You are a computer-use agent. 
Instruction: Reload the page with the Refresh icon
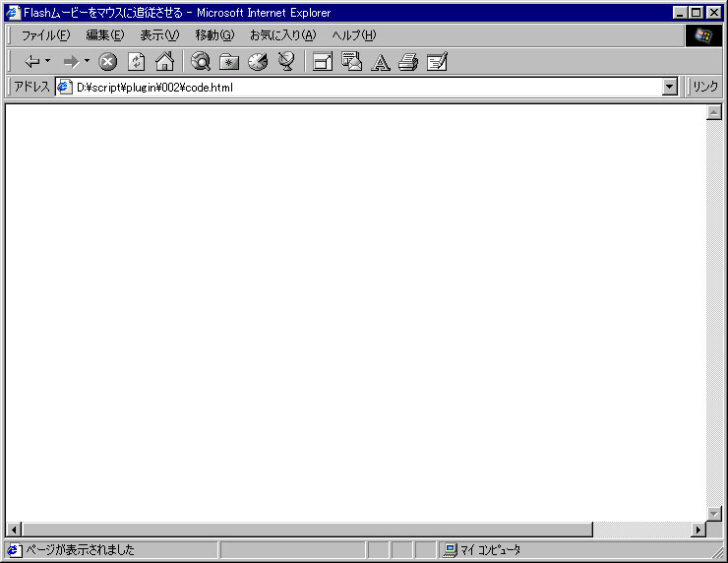point(136,61)
